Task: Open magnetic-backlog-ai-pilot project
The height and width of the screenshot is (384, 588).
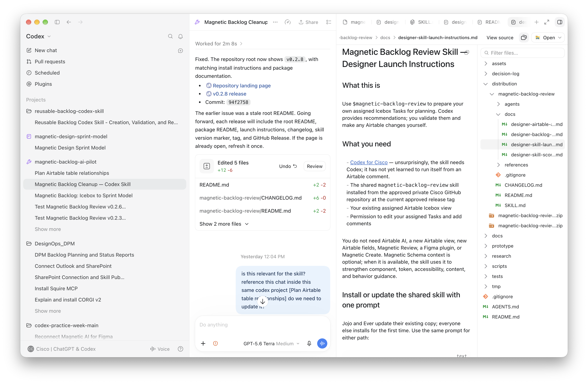Action: [66, 162]
